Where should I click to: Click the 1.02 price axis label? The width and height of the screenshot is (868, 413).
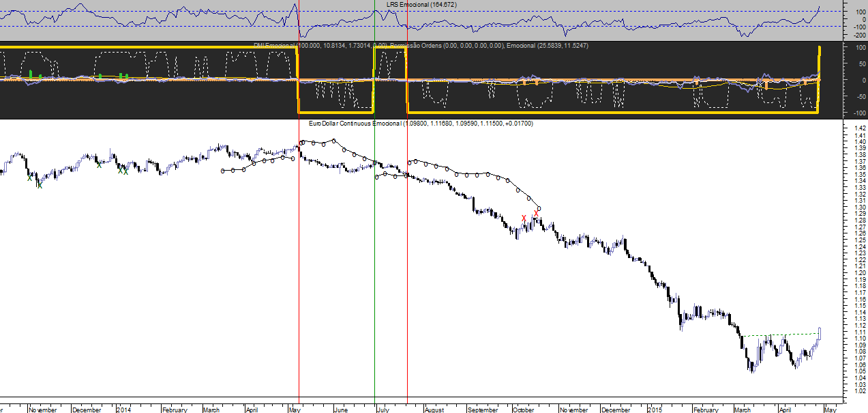(860, 391)
